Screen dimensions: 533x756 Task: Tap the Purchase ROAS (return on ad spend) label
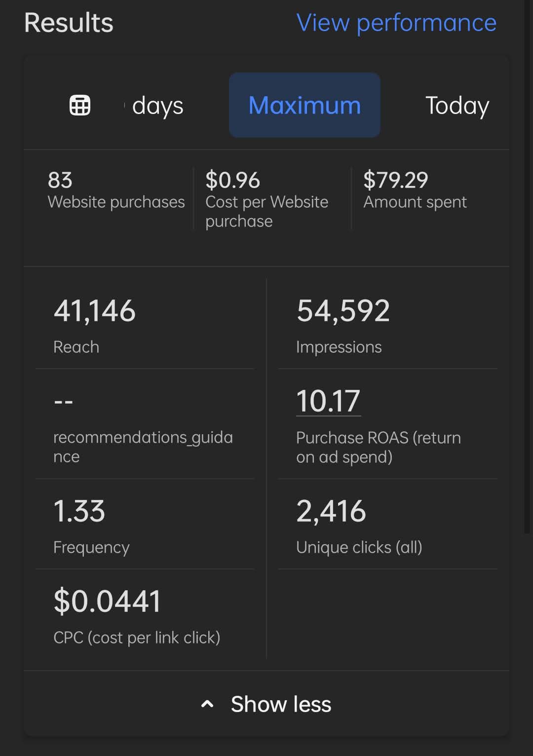tap(378, 447)
